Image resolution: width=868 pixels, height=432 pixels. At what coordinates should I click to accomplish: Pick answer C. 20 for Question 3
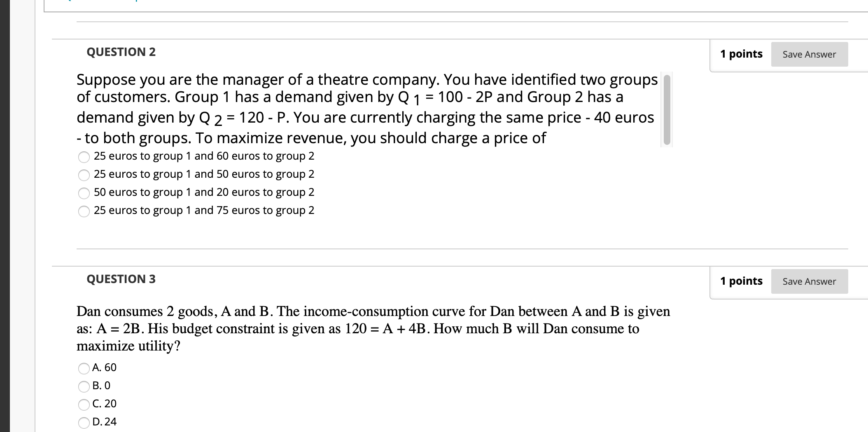coord(84,404)
